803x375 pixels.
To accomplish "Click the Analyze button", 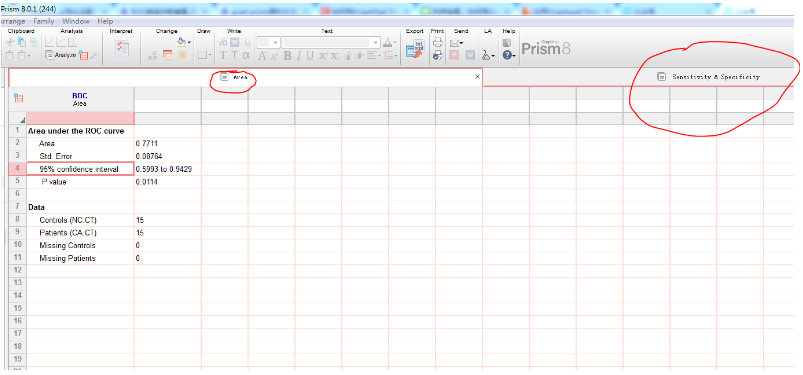I will coord(60,55).
